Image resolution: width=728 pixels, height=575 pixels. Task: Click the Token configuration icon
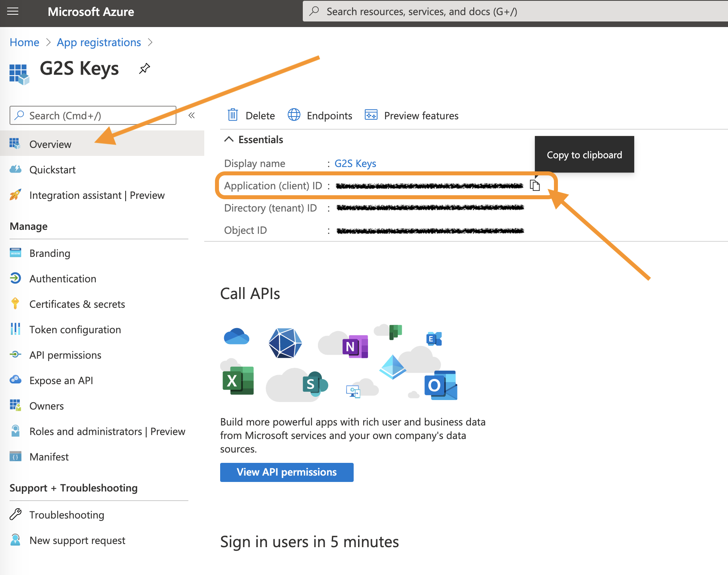(15, 329)
